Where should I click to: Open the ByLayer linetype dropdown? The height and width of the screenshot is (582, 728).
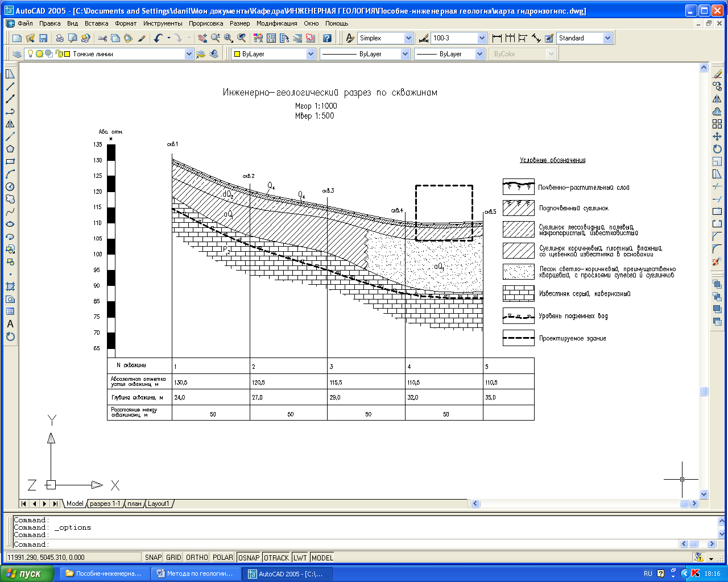pos(405,54)
